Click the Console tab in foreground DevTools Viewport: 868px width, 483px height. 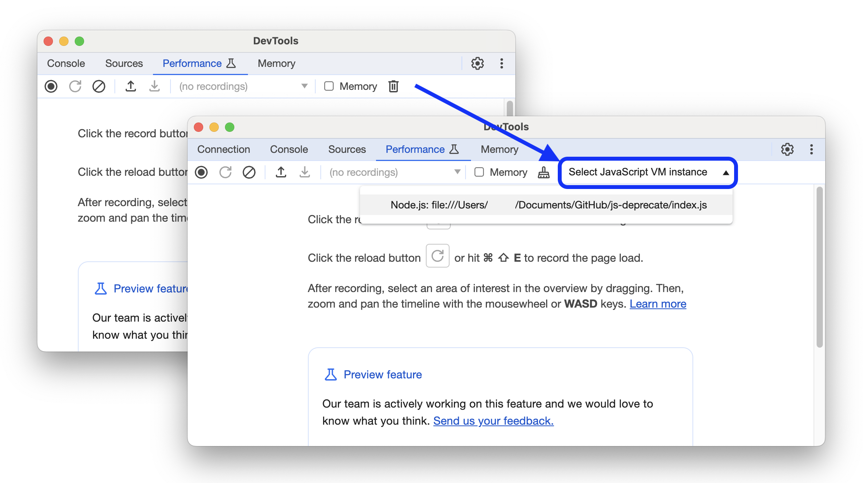288,149
